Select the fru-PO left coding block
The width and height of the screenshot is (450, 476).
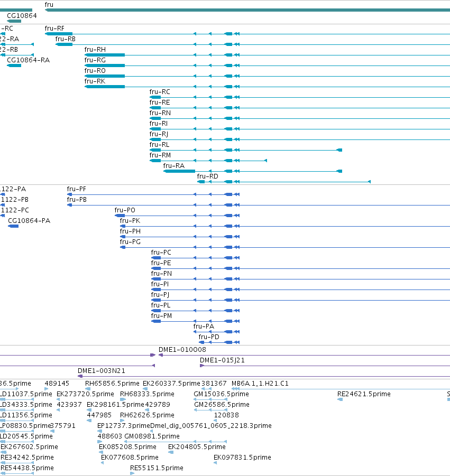click(120, 216)
